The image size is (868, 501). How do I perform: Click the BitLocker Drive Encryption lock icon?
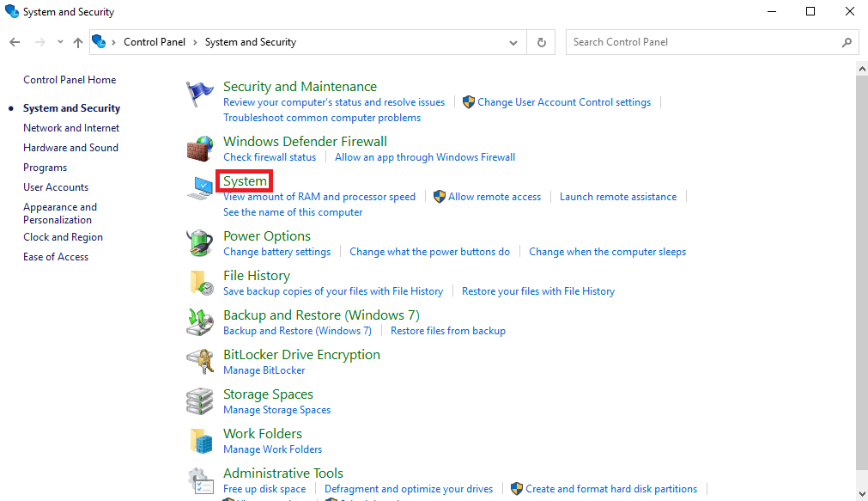[x=200, y=362]
